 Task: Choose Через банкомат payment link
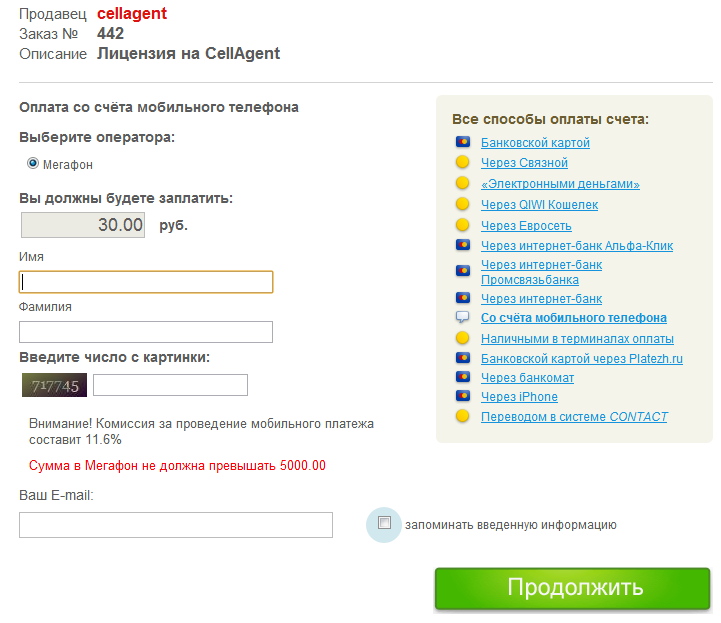point(527,378)
